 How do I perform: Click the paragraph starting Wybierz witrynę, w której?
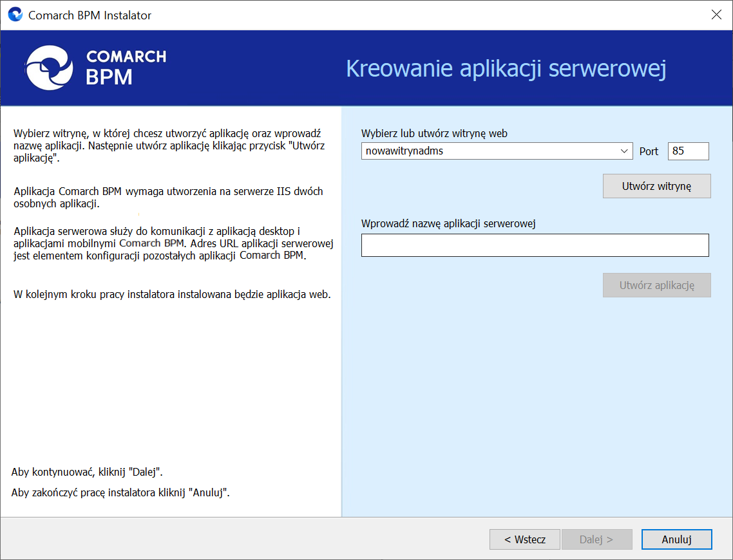click(169, 145)
